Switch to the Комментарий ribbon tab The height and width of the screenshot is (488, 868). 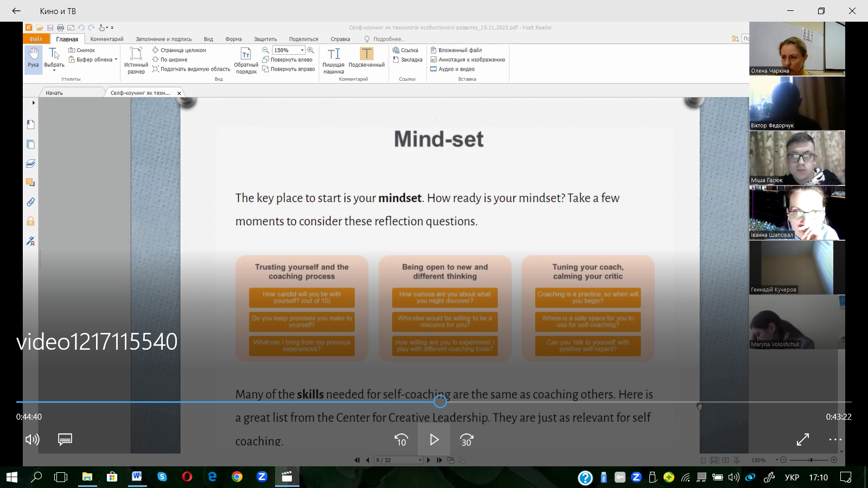pos(107,39)
